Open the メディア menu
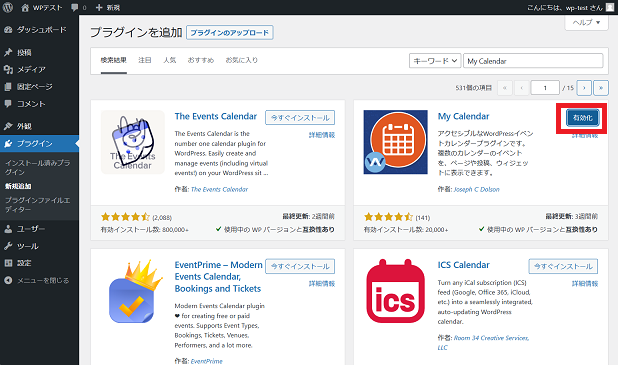This screenshot has height=365, width=618. [x=31, y=69]
